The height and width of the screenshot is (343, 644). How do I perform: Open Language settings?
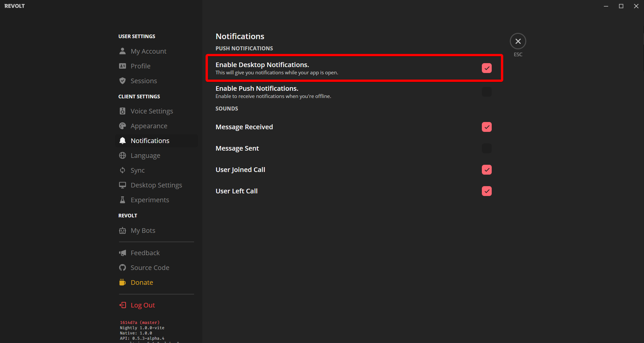(157, 155)
